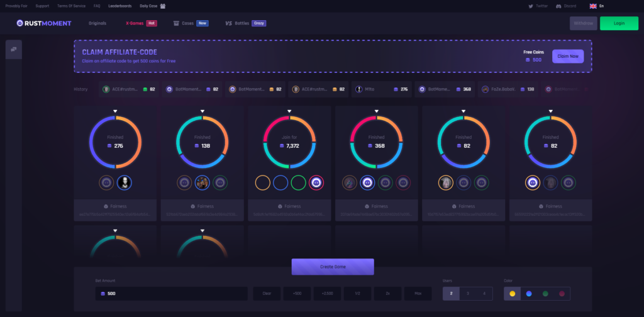Image resolution: width=644 pixels, height=317 pixels.
Task: Choose the blue color
Action: (x=529, y=294)
